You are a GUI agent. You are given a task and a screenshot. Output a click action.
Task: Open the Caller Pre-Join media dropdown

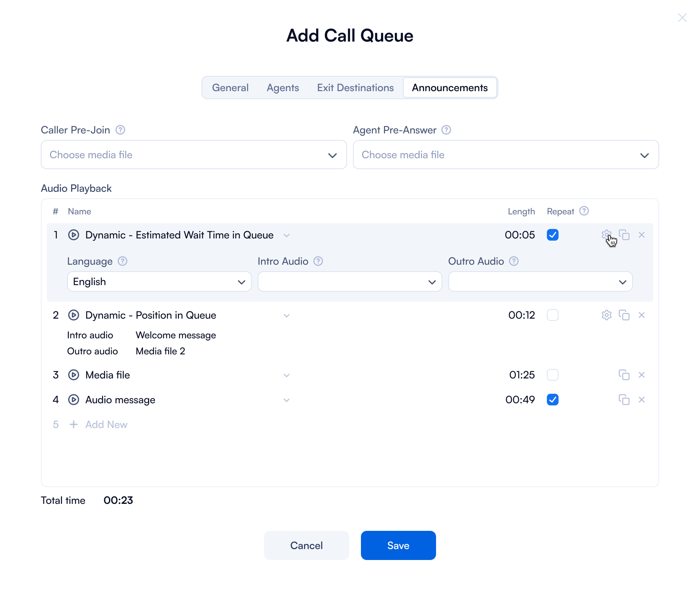click(194, 155)
